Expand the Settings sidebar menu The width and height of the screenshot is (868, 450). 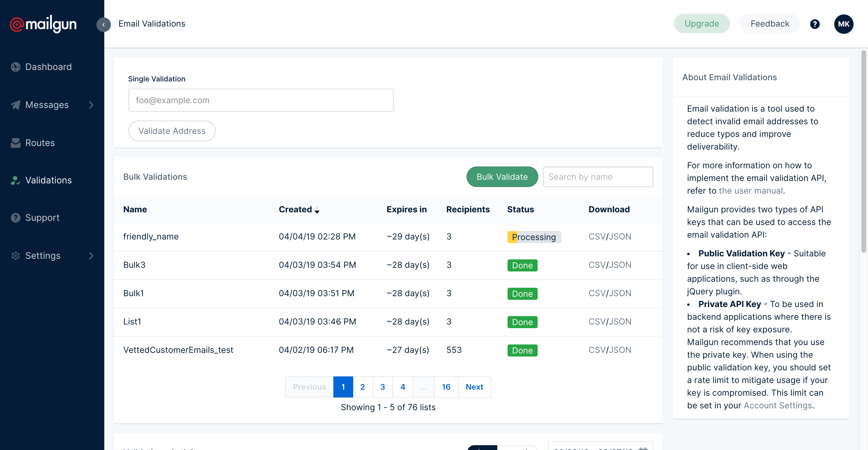(x=91, y=255)
